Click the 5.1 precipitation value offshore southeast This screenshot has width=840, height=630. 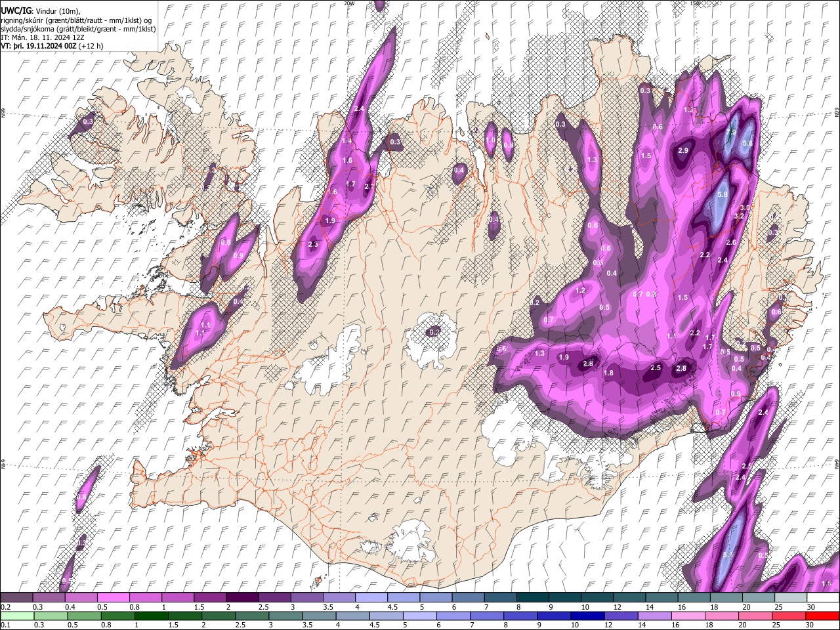click(727, 555)
